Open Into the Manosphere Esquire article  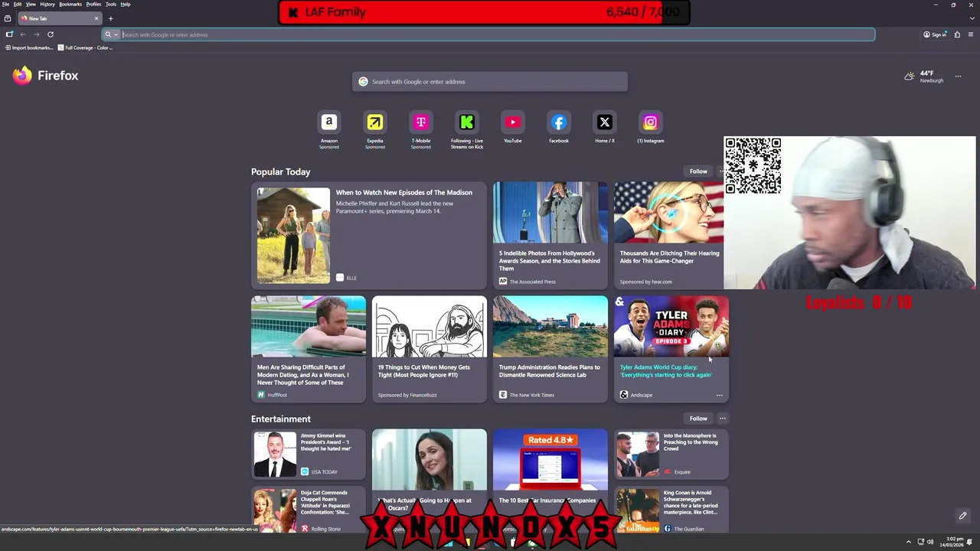point(671,455)
